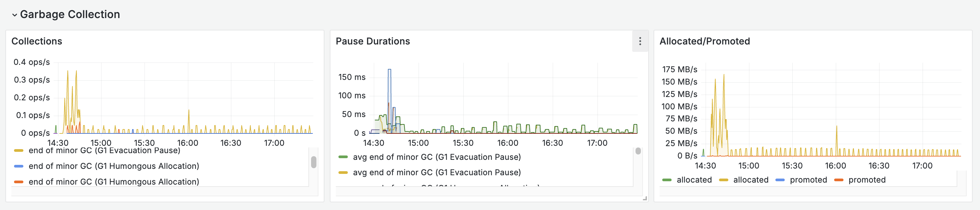
Task: Click blue swatch for Collections G1 Humongous Allocation
Action: pyautogui.click(x=19, y=166)
